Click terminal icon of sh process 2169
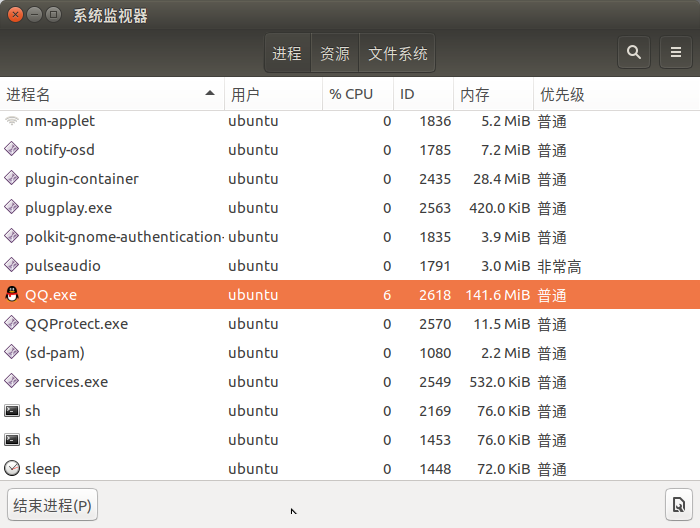This screenshot has width=700, height=528. pos(12,411)
